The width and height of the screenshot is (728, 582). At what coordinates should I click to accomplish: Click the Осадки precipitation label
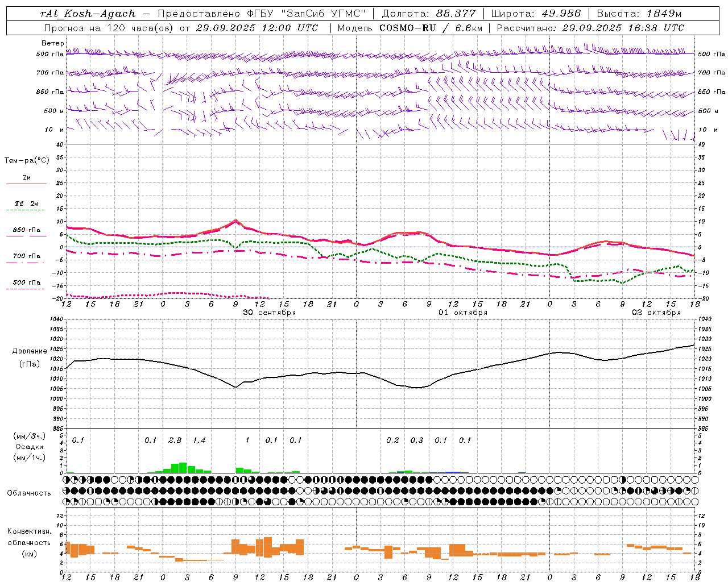[29, 447]
